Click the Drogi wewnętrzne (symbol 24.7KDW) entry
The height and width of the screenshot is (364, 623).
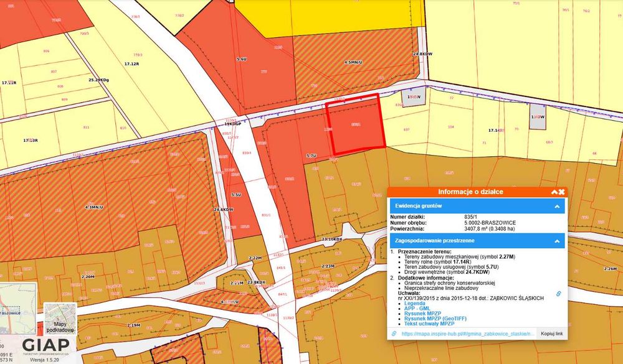447,273
